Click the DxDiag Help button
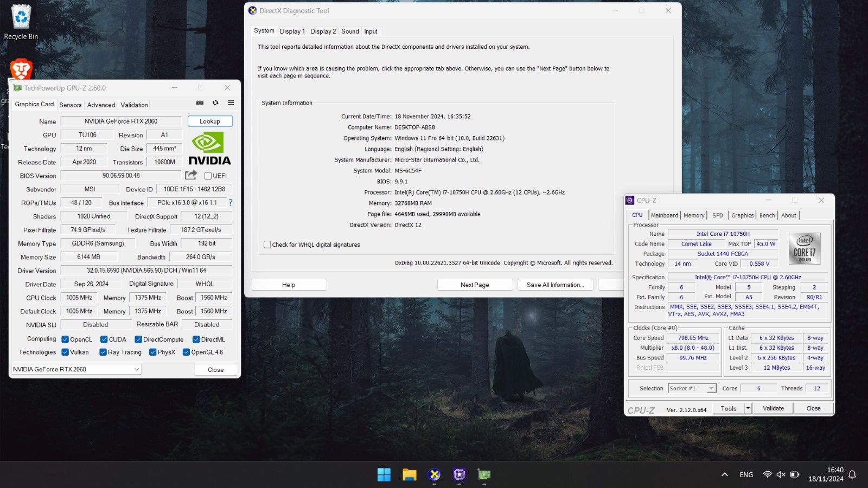 click(289, 285)
